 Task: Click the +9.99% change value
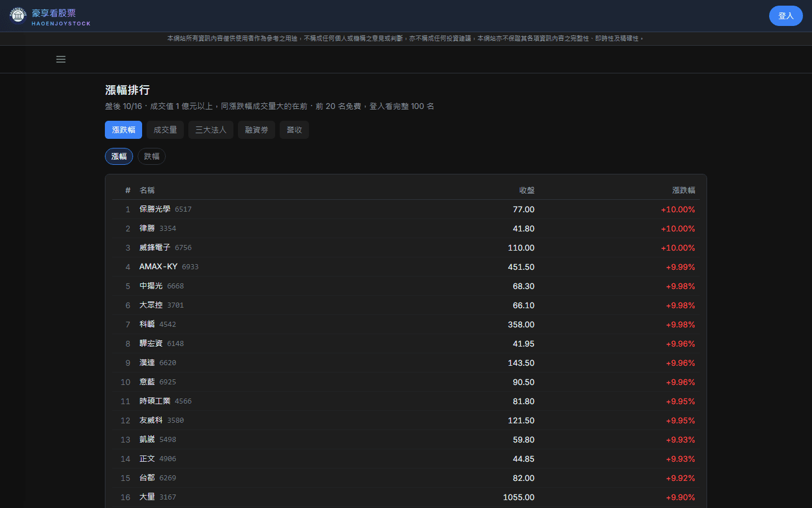(x=681, y=267)
